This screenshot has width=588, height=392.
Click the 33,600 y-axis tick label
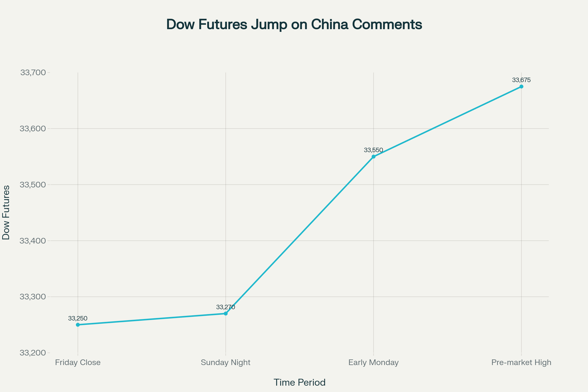coord(33,129)
